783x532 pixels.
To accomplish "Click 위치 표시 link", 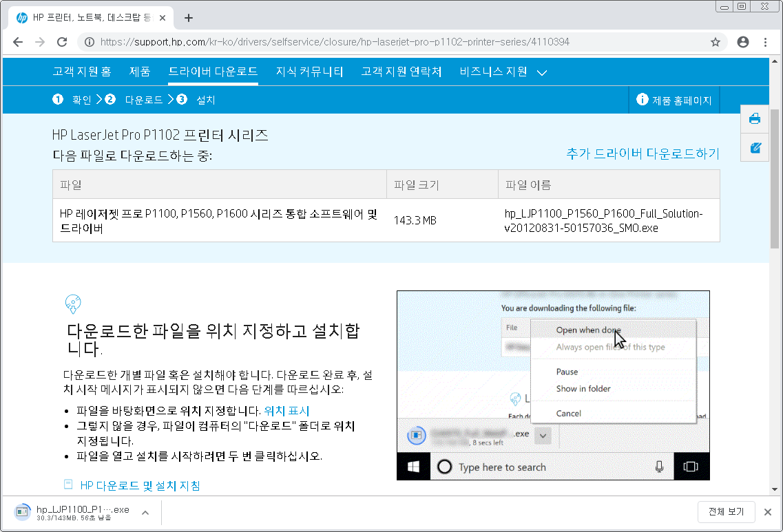I will click(x=286, y=411).
